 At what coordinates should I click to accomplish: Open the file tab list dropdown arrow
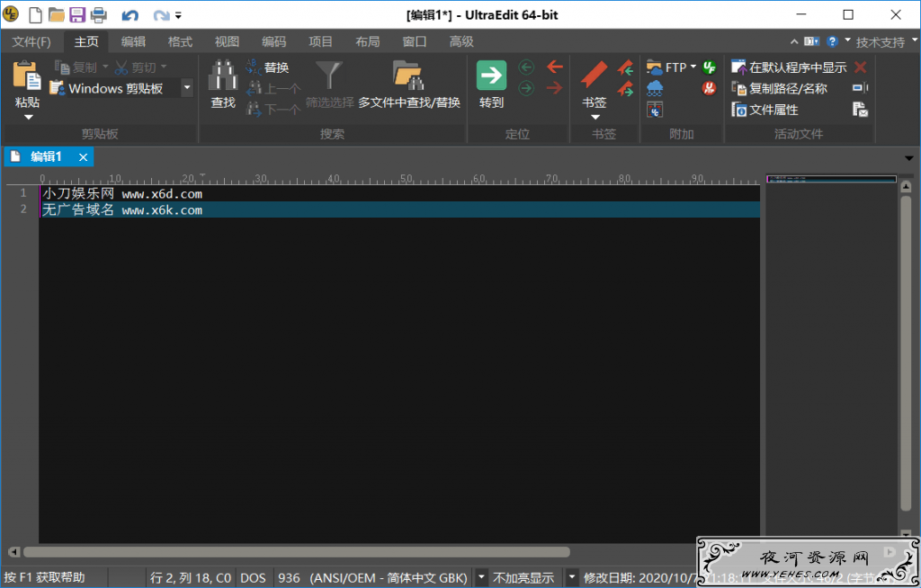(x=908, y=158)
